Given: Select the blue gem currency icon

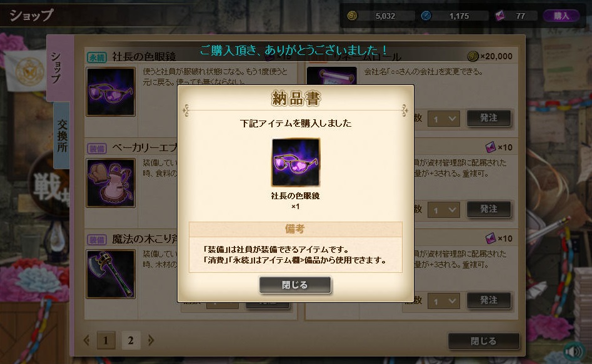Looking at the screenshot, I should click(x=426, y=16).
